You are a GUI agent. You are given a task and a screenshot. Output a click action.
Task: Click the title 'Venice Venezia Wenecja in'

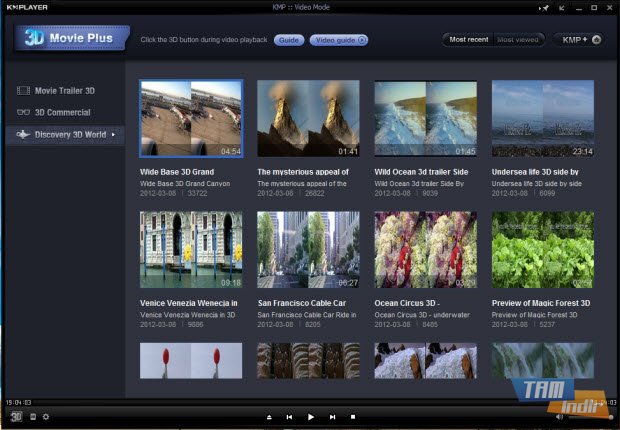pyautogui.click(x=189, y=303)
